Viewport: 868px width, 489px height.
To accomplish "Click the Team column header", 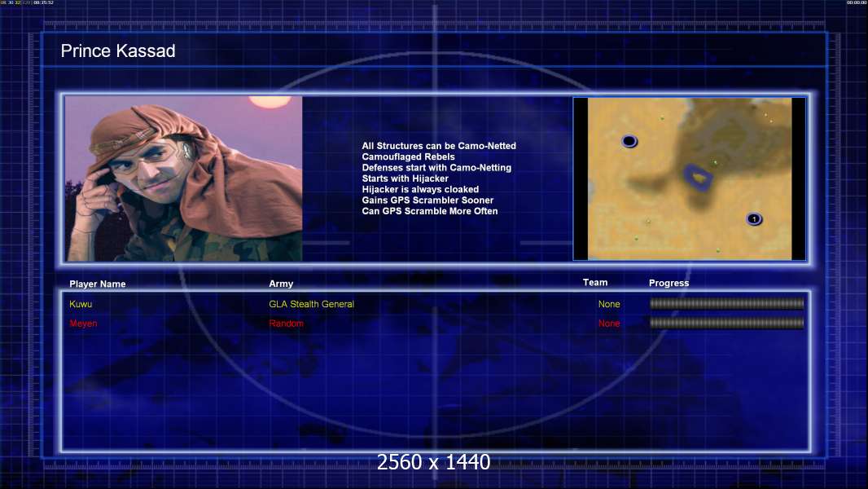I will [595, 283].
